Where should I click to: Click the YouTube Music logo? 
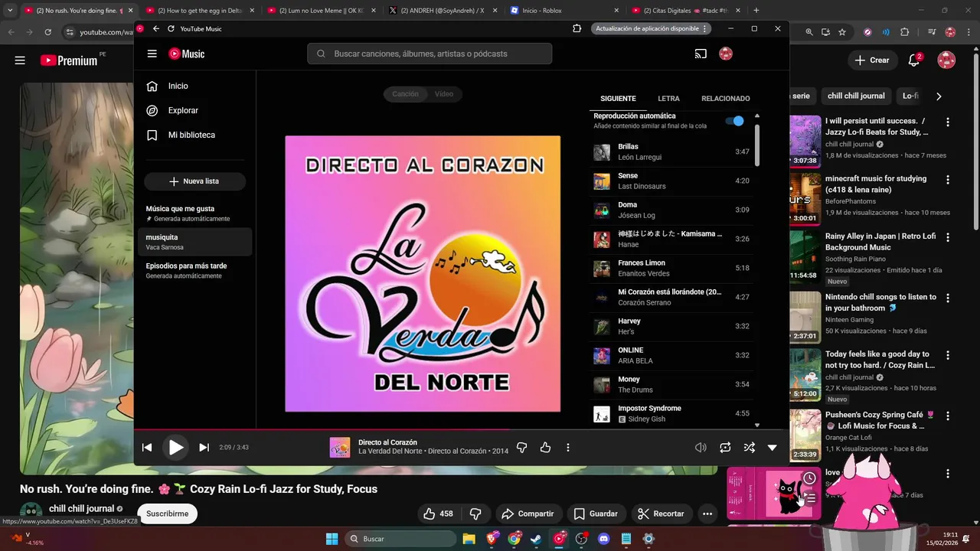187,54
